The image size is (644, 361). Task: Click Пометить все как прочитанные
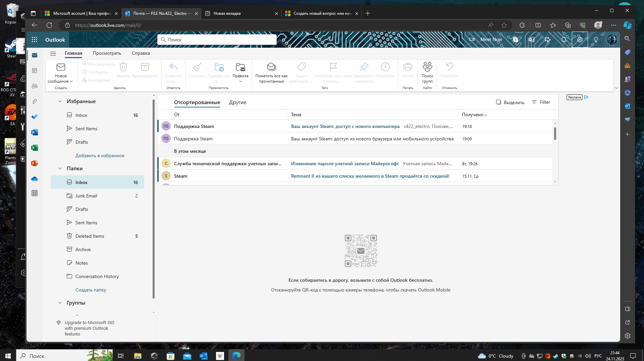click(x=271, y=73)
